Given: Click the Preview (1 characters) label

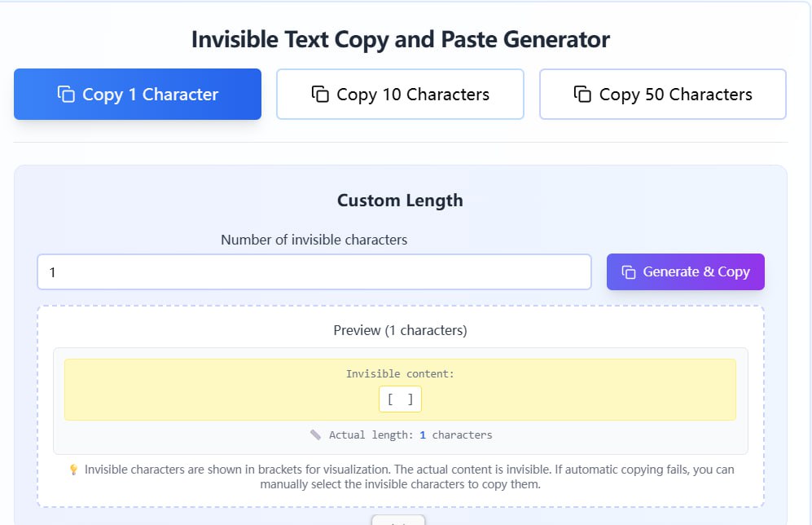Looking at the screenshot, I should 400,330.
